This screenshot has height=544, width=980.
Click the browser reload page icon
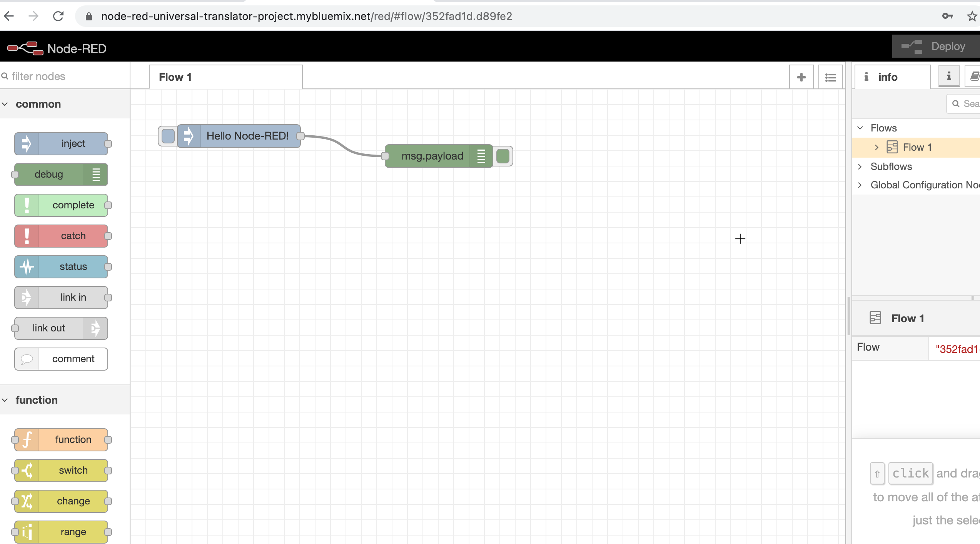pos(58,16)
